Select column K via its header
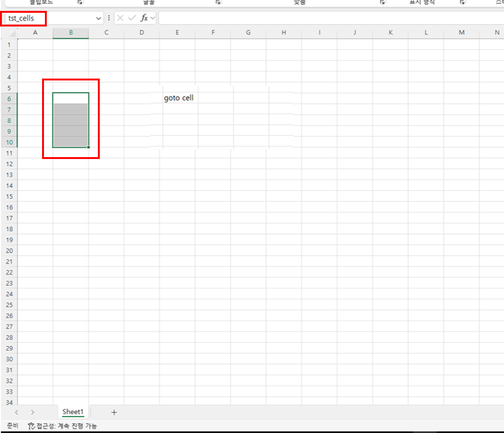Screen dimensions: 504x433 coord(391,33)
